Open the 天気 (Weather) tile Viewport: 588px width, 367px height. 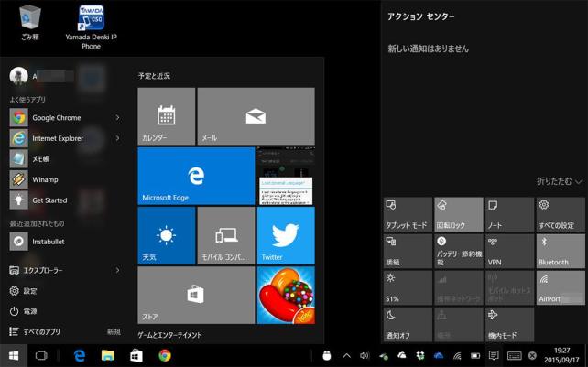pos(166,235)
